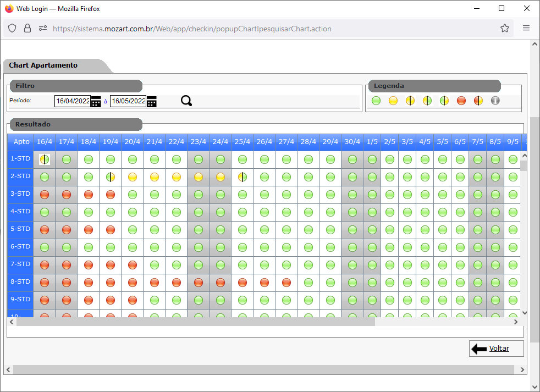Click the Voltar button
Screen dimensions: 540x392
pos(496,348)
